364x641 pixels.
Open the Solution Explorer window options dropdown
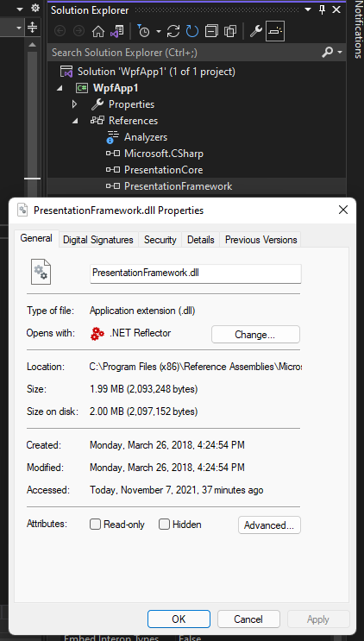coord(308,9)
